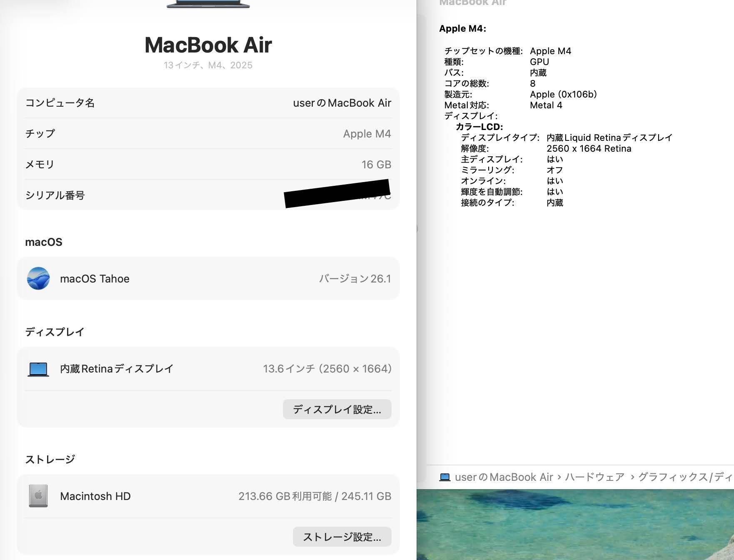Image resolution: width=734 pixels, height=560 pixels.
Task: Click the ハードウェア breadcrumb in path bar
Action: point(594,477)
